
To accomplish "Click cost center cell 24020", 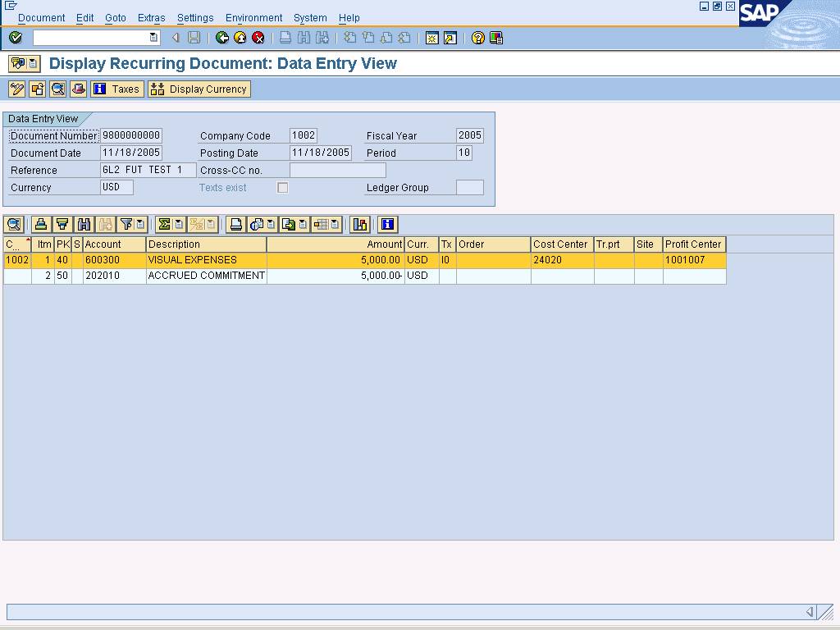I will point(562,260).
